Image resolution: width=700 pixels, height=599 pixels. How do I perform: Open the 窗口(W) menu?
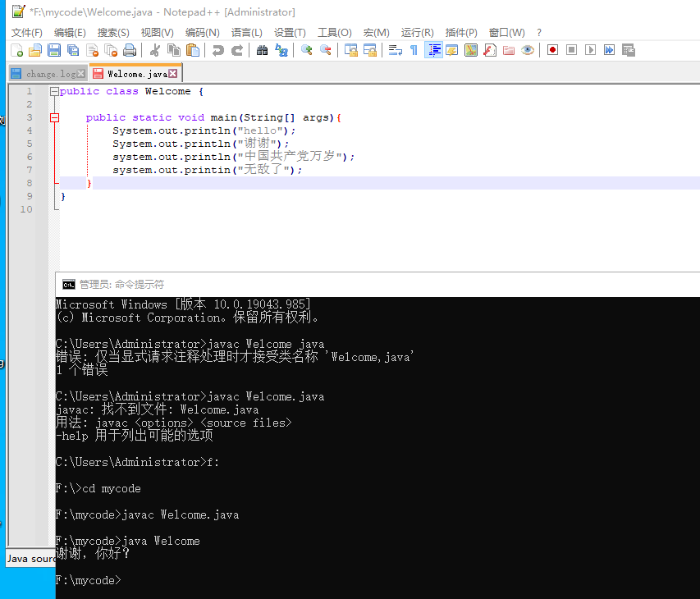coord(506,33)
